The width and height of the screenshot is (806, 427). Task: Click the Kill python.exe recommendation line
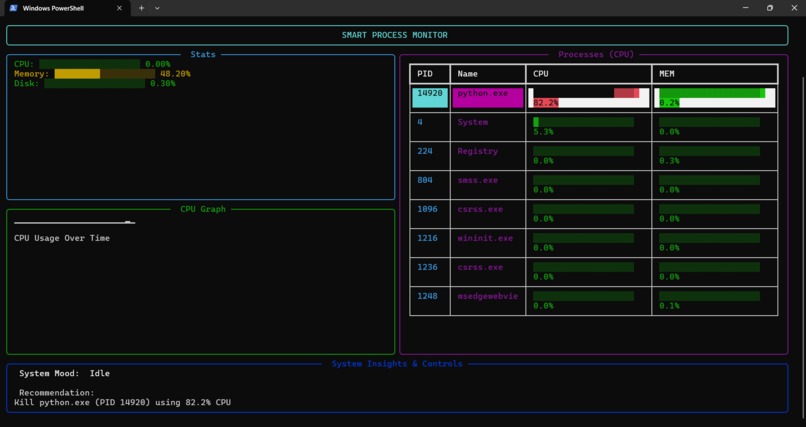click(x=122, y=402)
